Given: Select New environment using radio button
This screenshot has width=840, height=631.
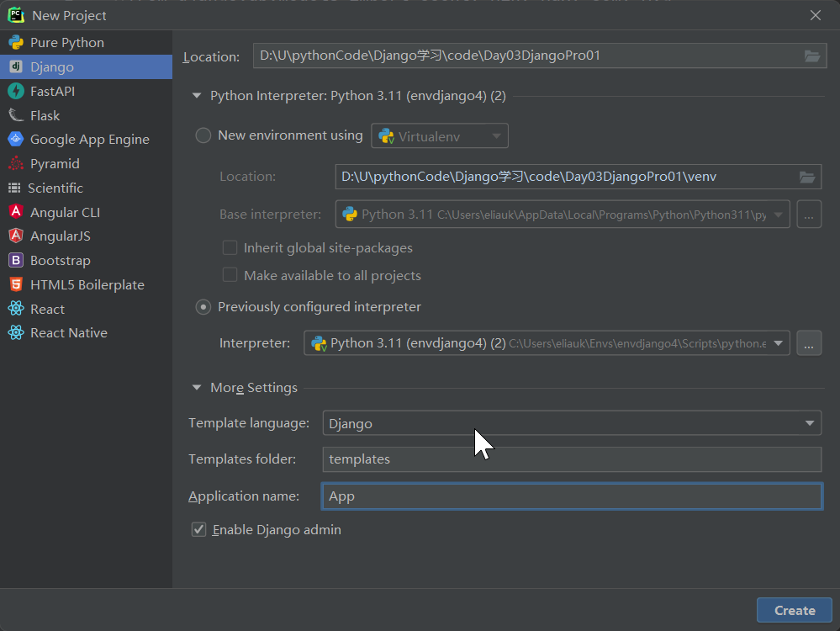Looking at the screenshot, I should click(x=203, y=135).
